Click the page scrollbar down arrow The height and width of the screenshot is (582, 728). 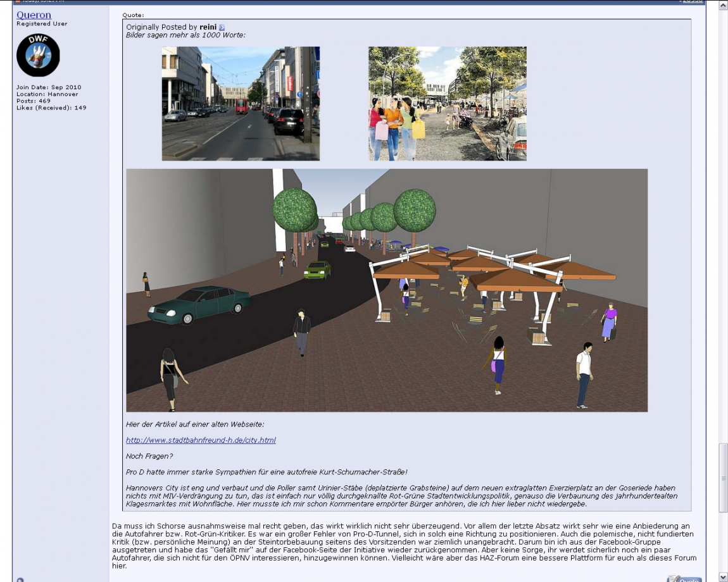(723, 578)
